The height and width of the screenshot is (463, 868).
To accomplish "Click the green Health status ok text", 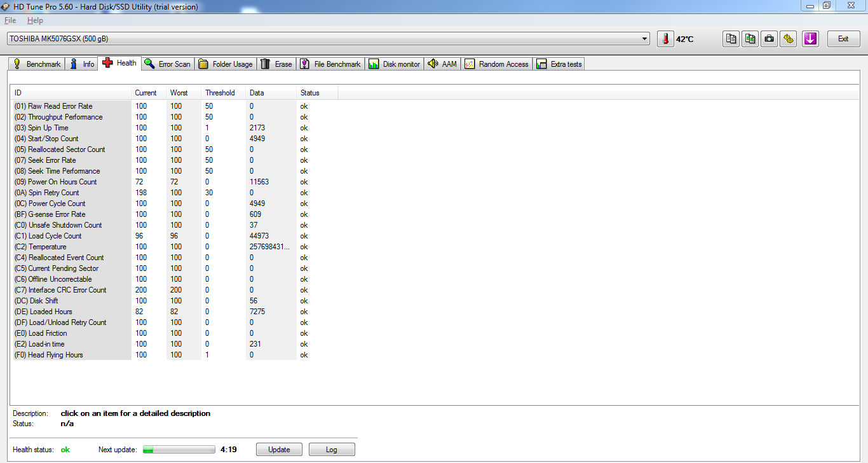I will click(65, 450).
